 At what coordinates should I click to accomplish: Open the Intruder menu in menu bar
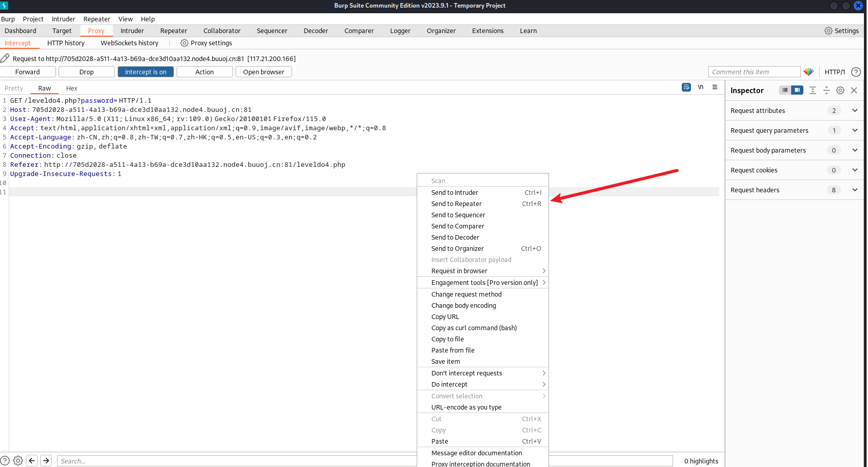click(63, 19)
